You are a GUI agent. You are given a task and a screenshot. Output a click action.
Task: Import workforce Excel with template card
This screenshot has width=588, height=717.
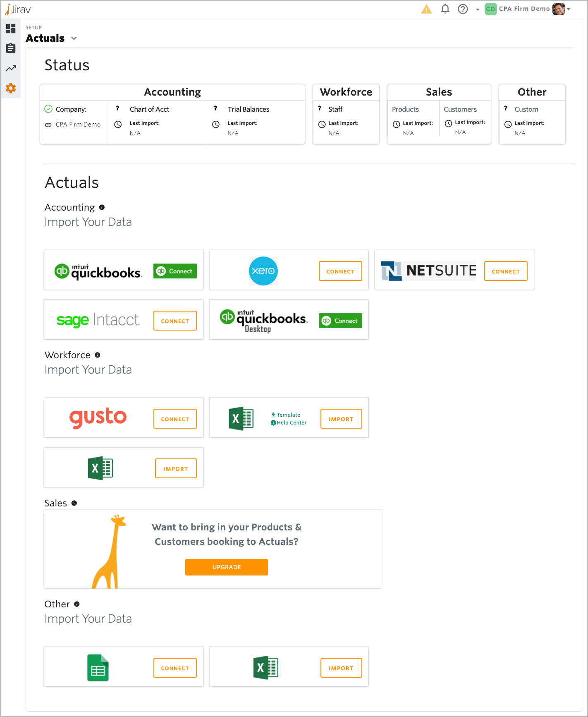pos(341,419)
